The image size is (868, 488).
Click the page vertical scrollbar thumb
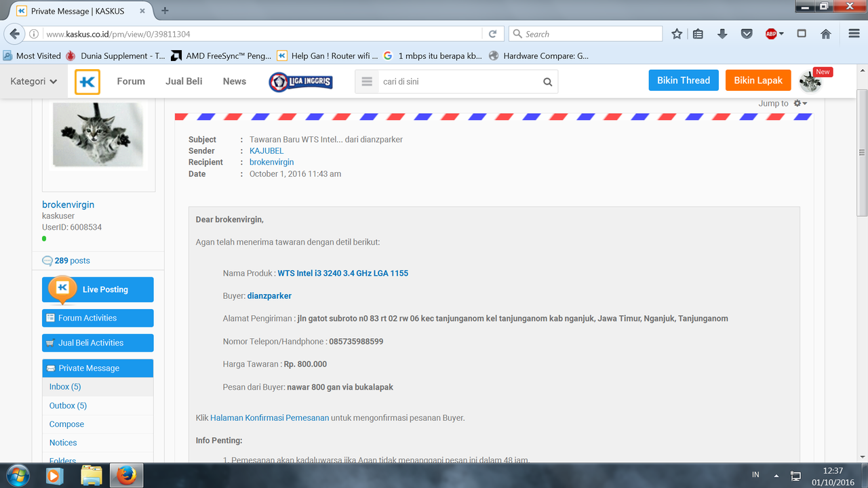click(x=862, y=152)
